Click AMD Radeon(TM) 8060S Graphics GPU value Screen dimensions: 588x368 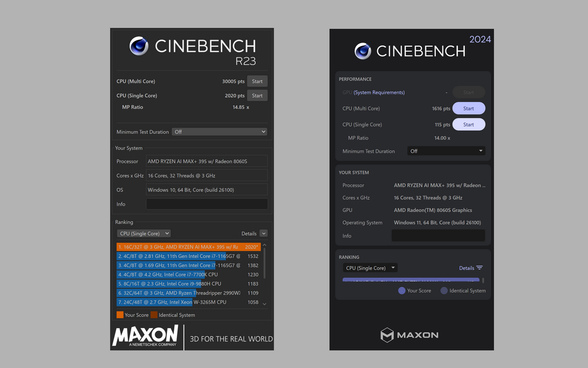433,210
